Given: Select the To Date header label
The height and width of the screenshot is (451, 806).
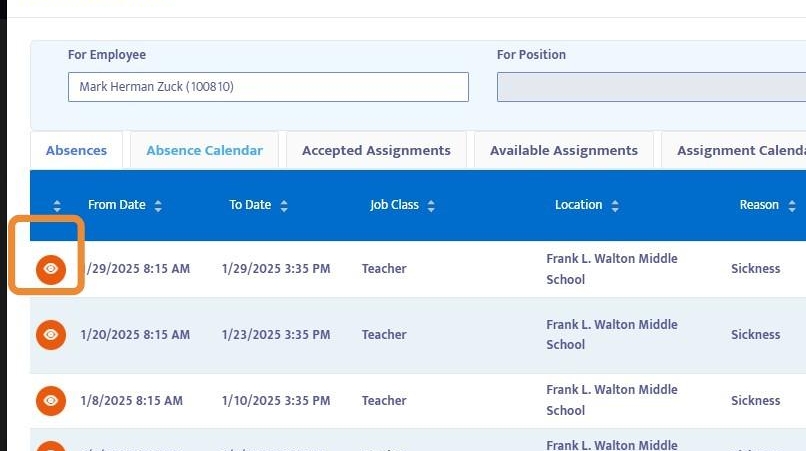Looking at the screenshot, I should pyautogui.click(x=250, y=205).
